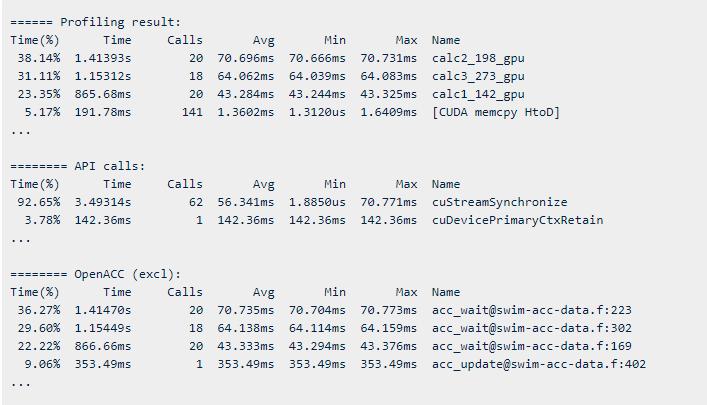Click the 141 calls count for memcpy
This screenshot has height=405, width=707.
click(x=192, y=112)
